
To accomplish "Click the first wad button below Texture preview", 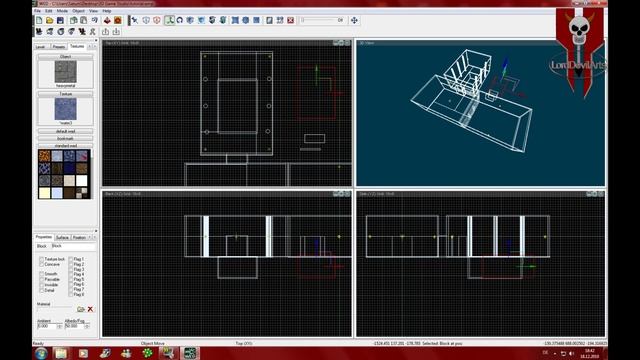I will click(65, 131).
